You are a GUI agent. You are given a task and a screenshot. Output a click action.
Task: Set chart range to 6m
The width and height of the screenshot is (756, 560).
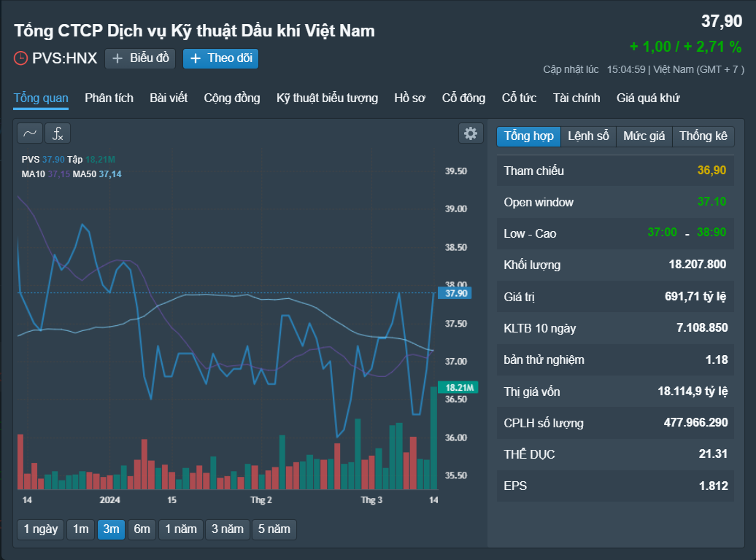tap(142, 529)
